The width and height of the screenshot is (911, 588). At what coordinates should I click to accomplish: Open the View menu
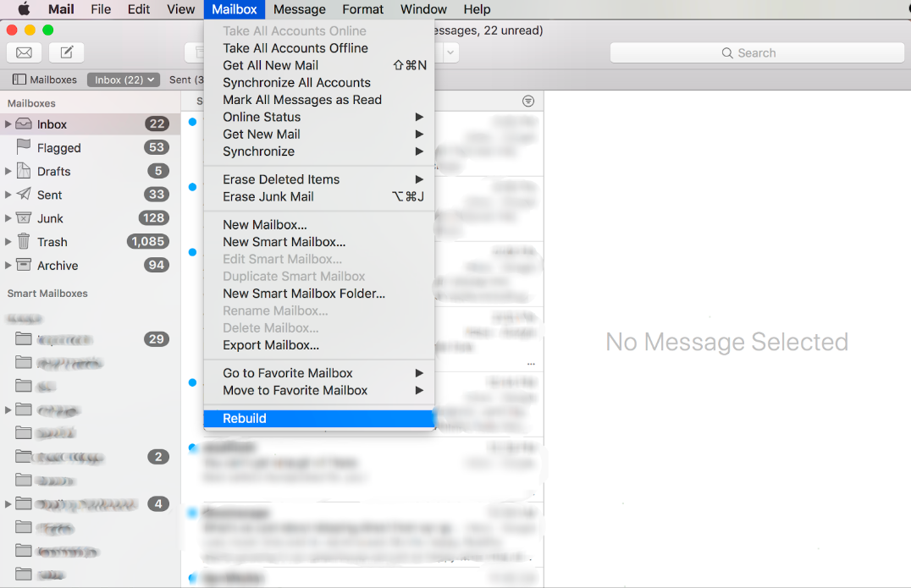coord(180,9)
